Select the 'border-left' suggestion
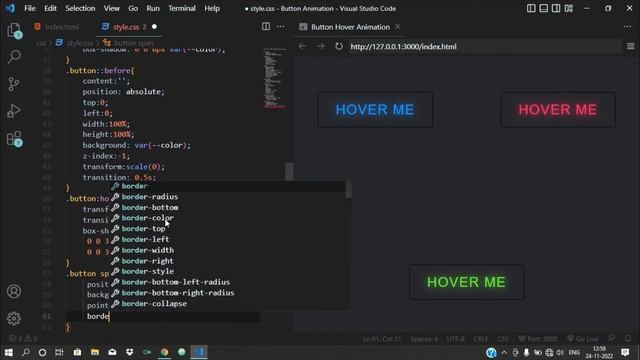 (x=228, y=239)
